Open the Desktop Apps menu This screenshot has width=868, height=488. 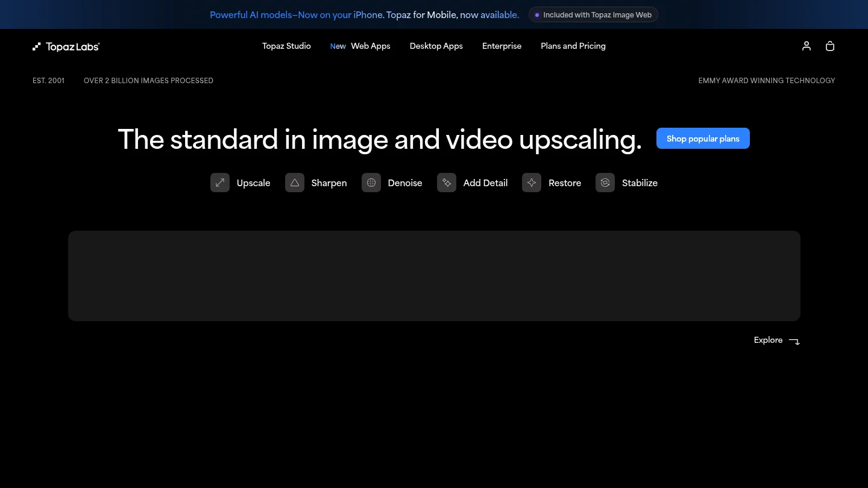[x=436, y=46]
